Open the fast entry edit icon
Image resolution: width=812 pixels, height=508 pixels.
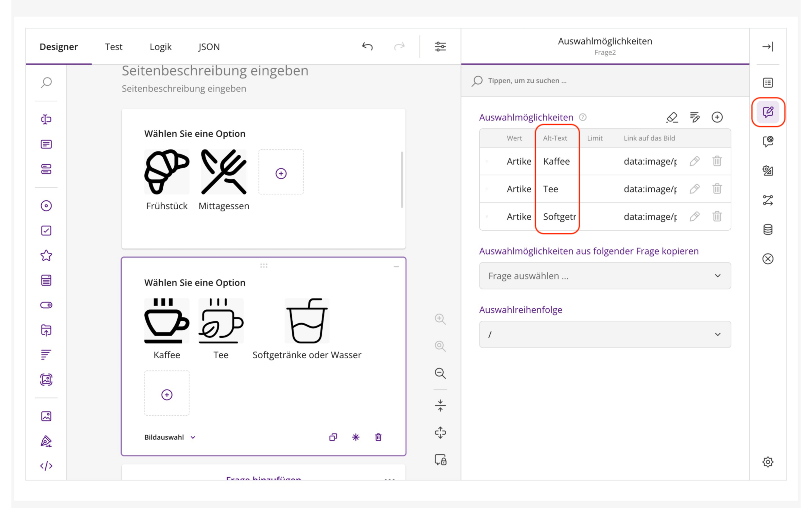(695, 117)
